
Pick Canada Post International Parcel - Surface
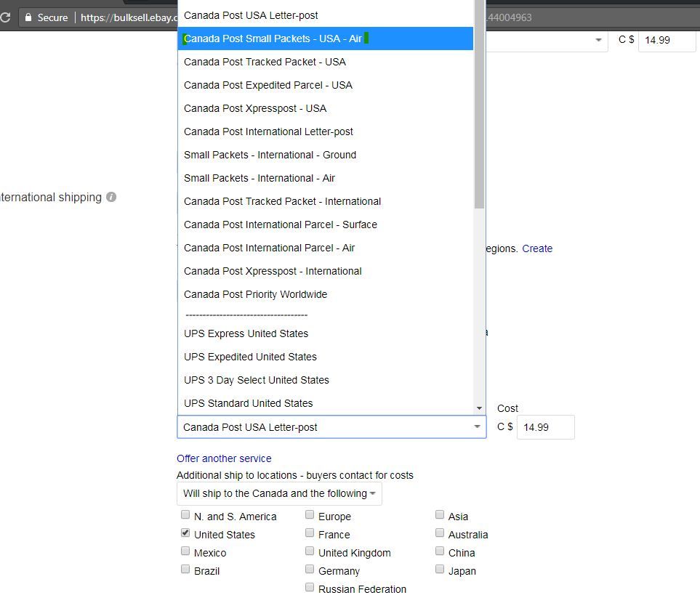(x=326, y=224)
